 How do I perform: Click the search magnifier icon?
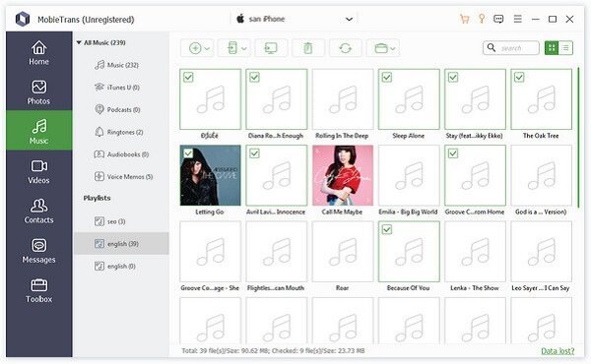click(492, 48)
